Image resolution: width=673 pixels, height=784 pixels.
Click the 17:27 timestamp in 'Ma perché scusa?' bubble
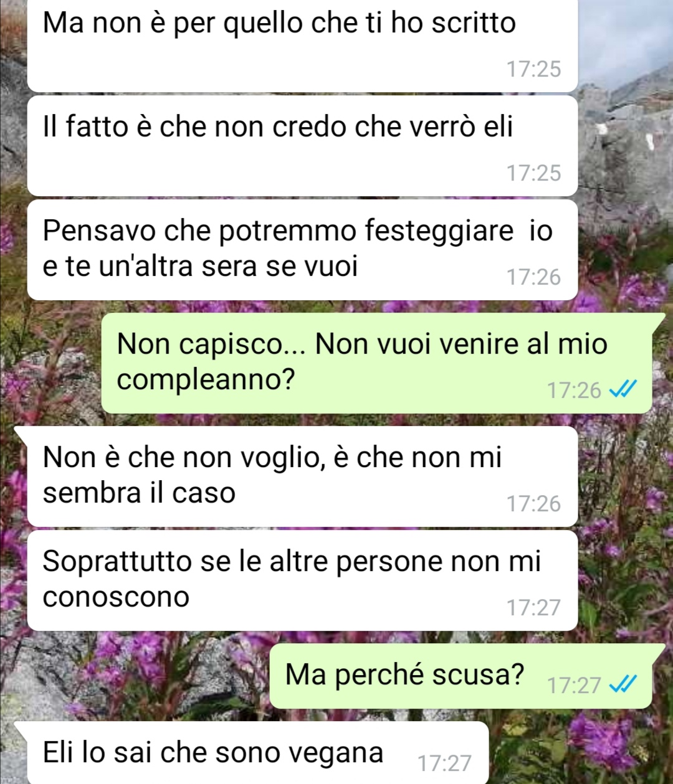click(574, 686)
